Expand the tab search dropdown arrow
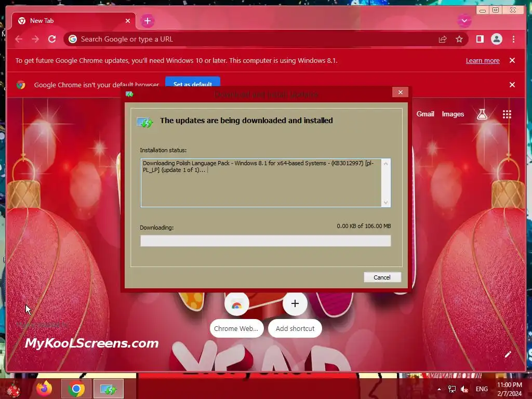The height and width of the screenshot is (399, 532). point(464,21)
